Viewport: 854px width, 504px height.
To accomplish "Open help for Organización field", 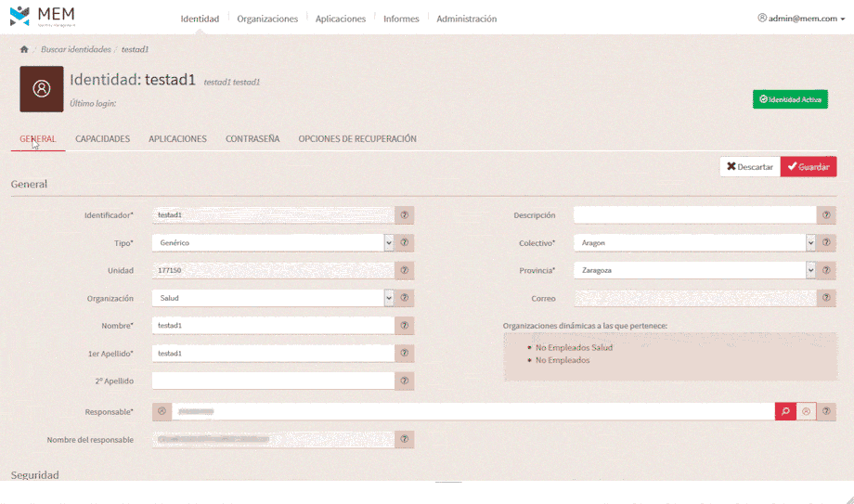I will click(x=404, y=298).
